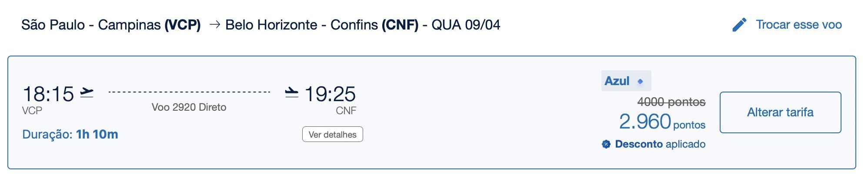Click the 2.960 pontos price
Screen dimensions: 868x178
click(x=662, y=122)
